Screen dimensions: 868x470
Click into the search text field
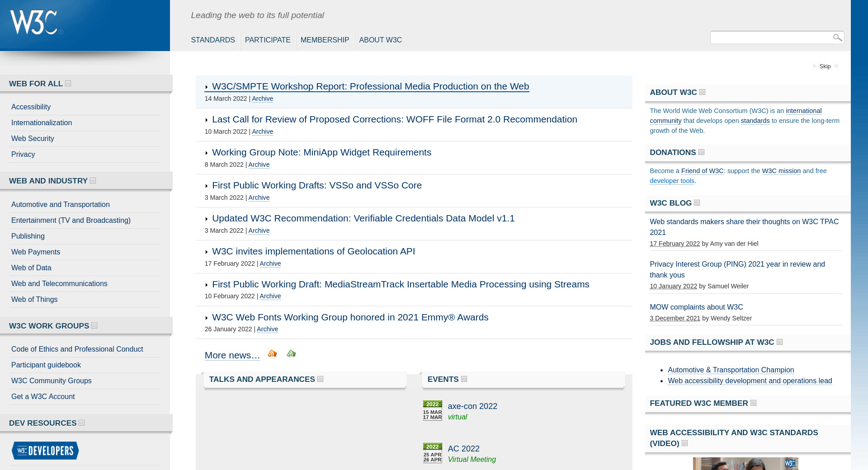[x=770, y=38]
